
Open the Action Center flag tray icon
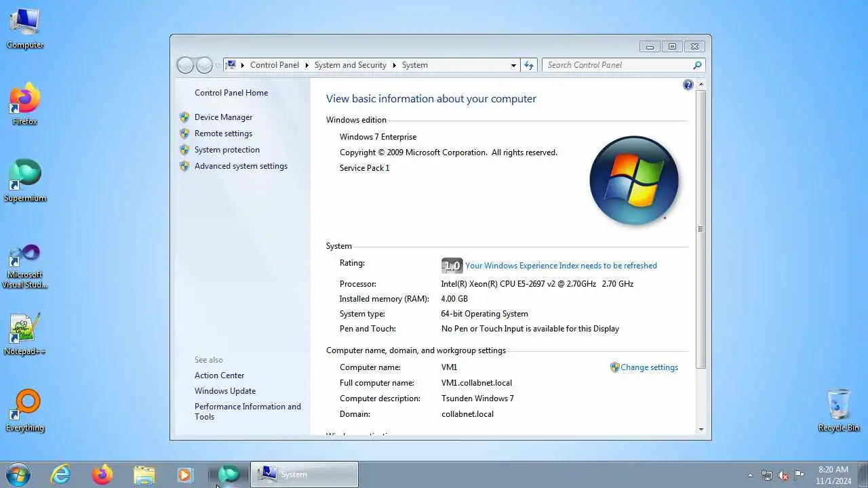click(800, 475)
